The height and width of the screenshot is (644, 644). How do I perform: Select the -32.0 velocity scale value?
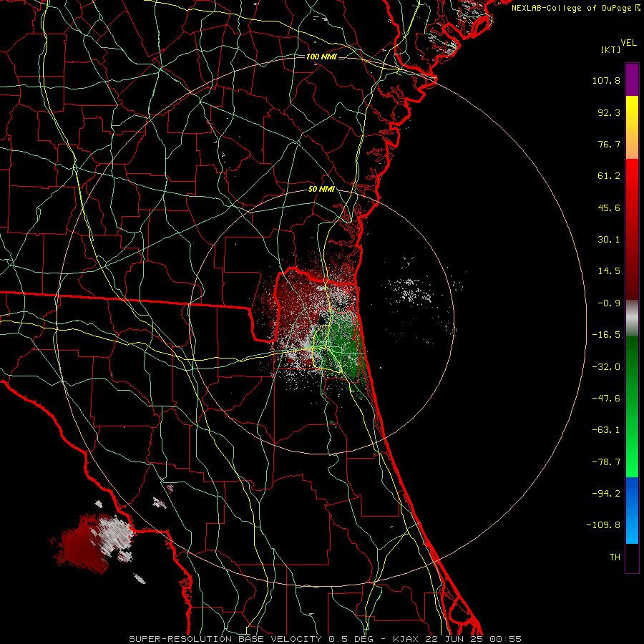(x=606, y=367)
